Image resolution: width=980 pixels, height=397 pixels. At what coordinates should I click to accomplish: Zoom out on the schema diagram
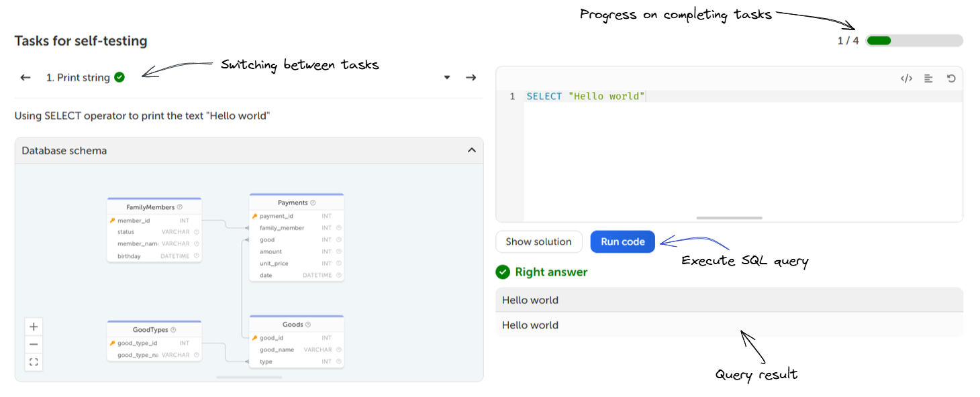34,344
